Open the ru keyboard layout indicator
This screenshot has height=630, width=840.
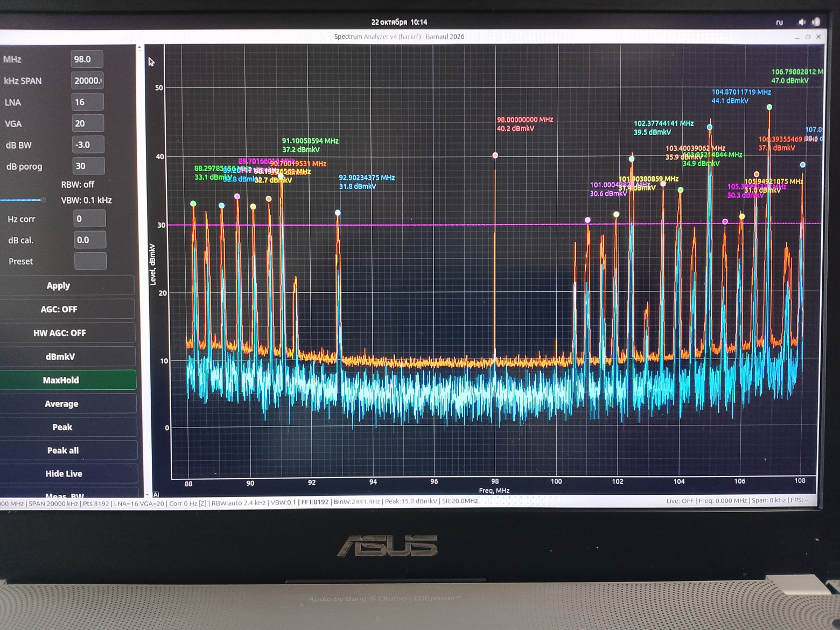(x=779, y=23)
